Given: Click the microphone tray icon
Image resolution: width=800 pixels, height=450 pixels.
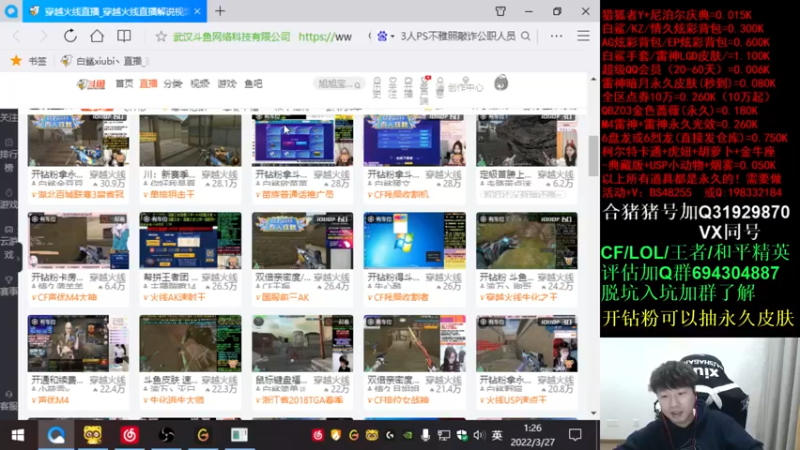Looking at the screenshot, I should (x=425, y=435).
